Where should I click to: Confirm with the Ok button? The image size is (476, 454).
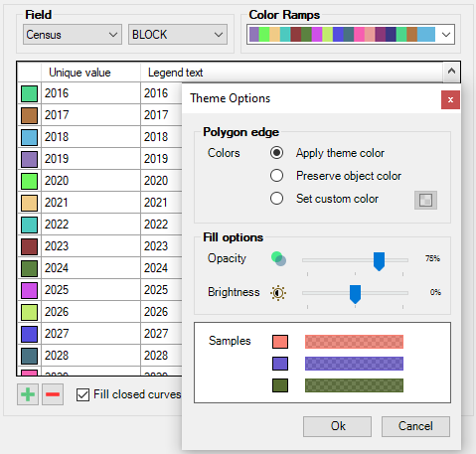tap(337, 426)
